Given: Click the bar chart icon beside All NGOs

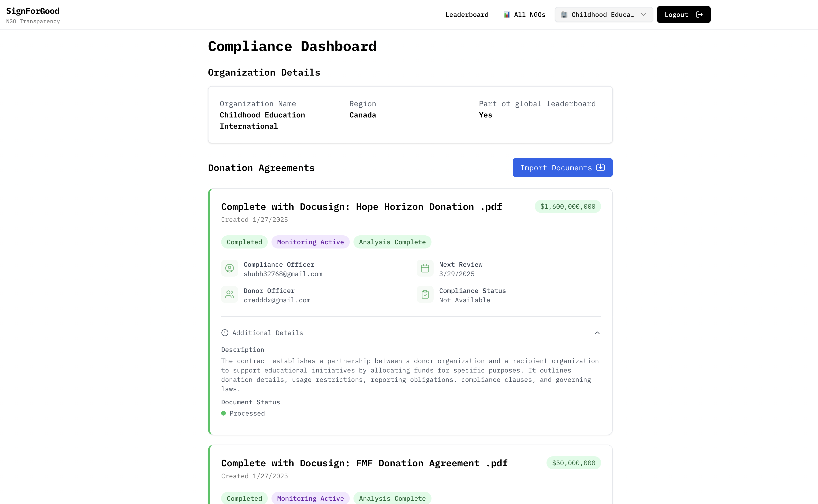Looking at the screenshot, I should [506, 15].
